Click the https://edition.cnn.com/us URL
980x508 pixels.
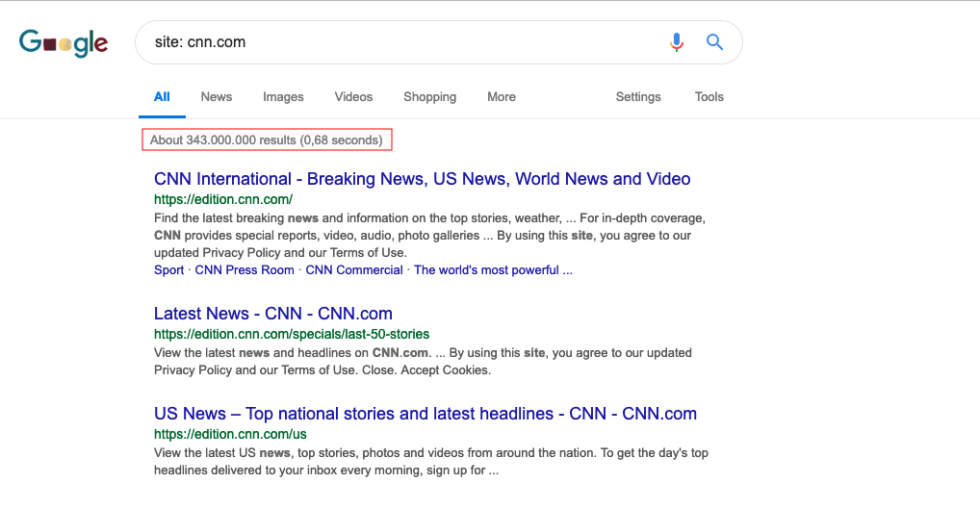click(x=230, y=434)
